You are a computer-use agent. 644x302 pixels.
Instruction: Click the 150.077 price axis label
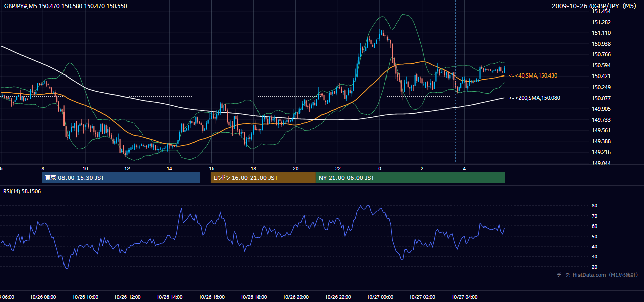click(x=601, y=98)
